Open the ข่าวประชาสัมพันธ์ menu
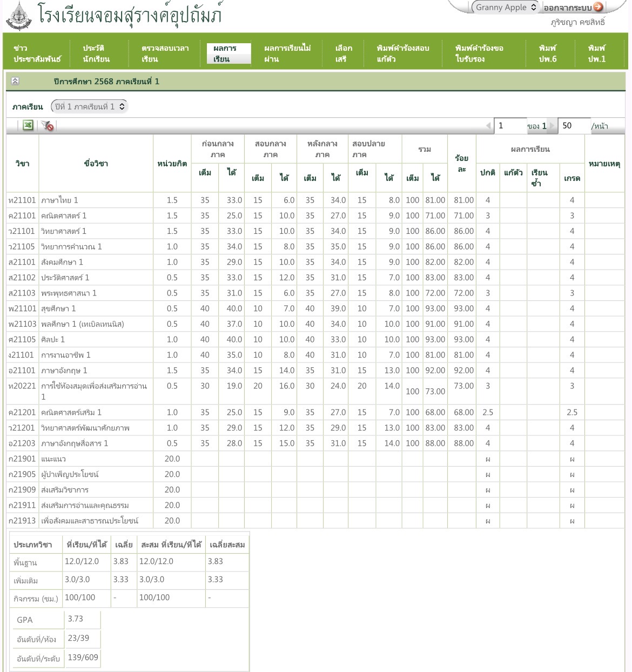Viewport: 632px width, 672px height. [37, 53]
